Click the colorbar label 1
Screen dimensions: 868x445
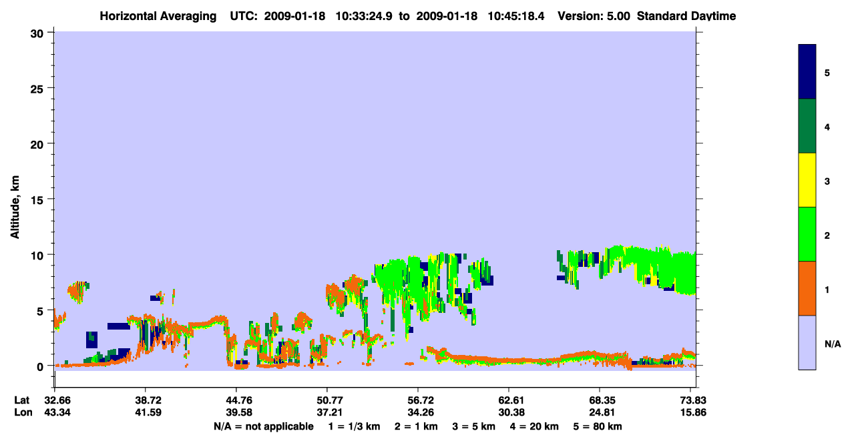pos(827,290)
